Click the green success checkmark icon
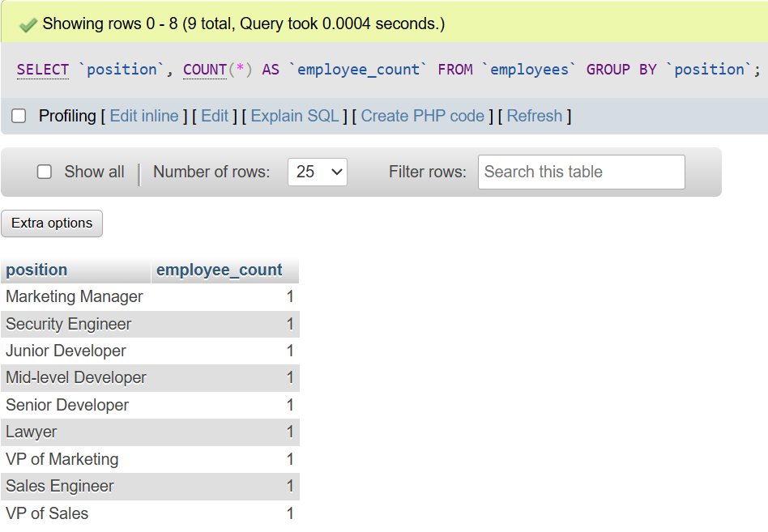The height and width of the screenshot is (532, 768). coord(28,24)
